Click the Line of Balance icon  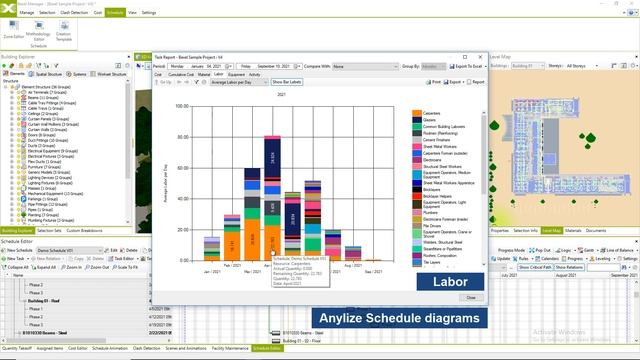(x=602, y=250)
